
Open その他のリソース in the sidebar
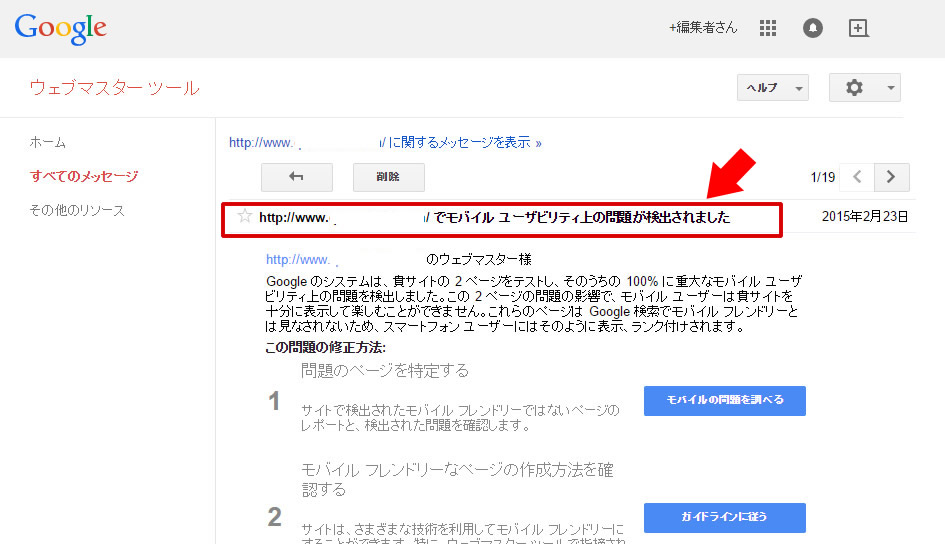click(77, 210)
